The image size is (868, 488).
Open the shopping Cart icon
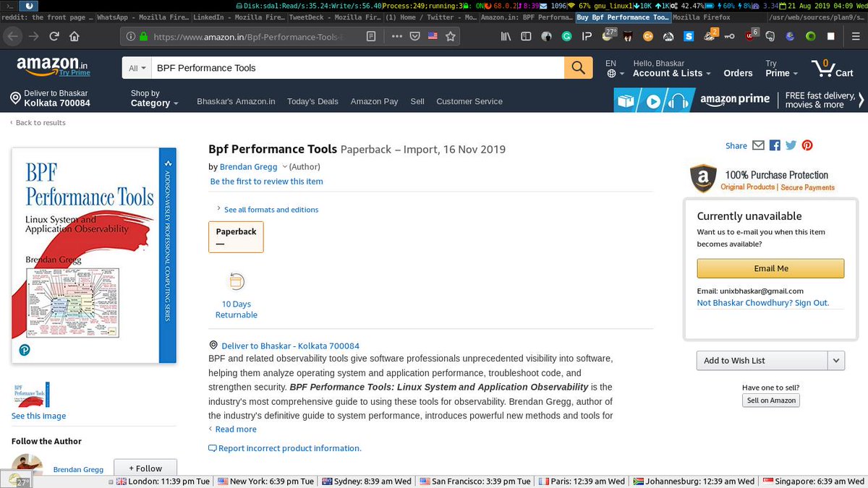[832, 69]
